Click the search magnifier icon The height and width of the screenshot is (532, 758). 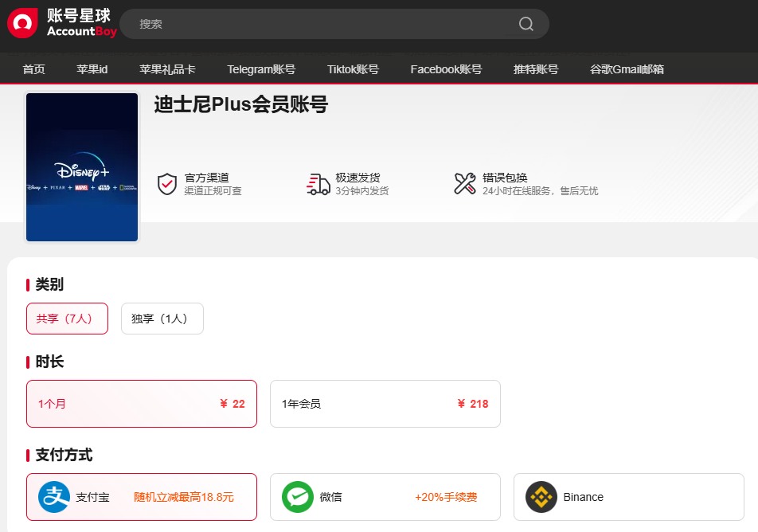(x=526, y=24)
